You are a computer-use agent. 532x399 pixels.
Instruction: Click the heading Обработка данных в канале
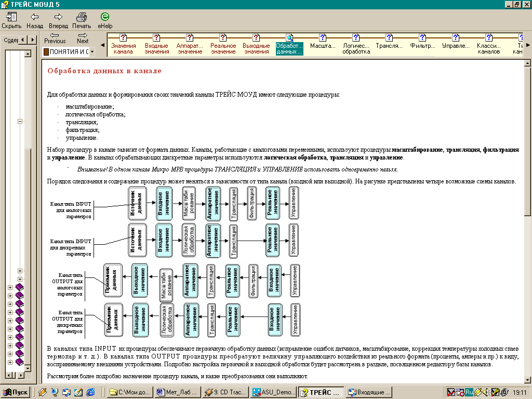[x=104, y=71]
